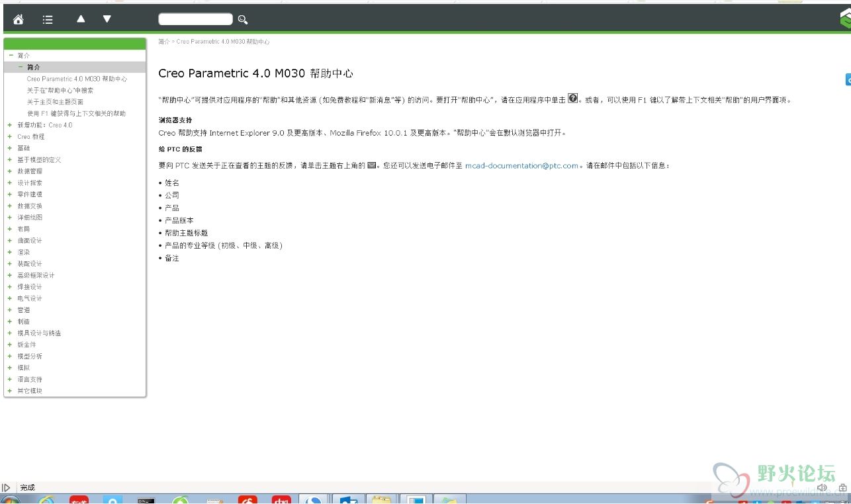Click the 简介 breadcrumb link
This screenshot has width=851, height=504.
pyautogui.click(x=164, y=42)
